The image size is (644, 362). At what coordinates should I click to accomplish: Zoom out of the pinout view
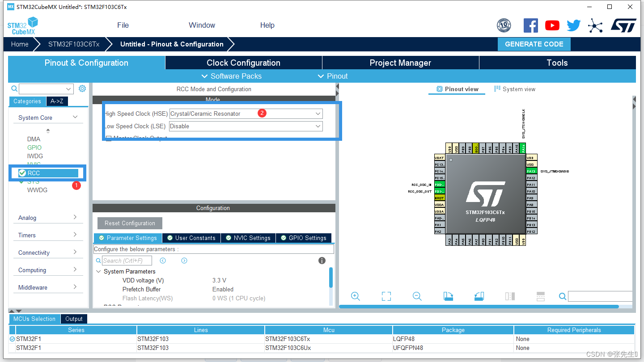click(417, 296)
